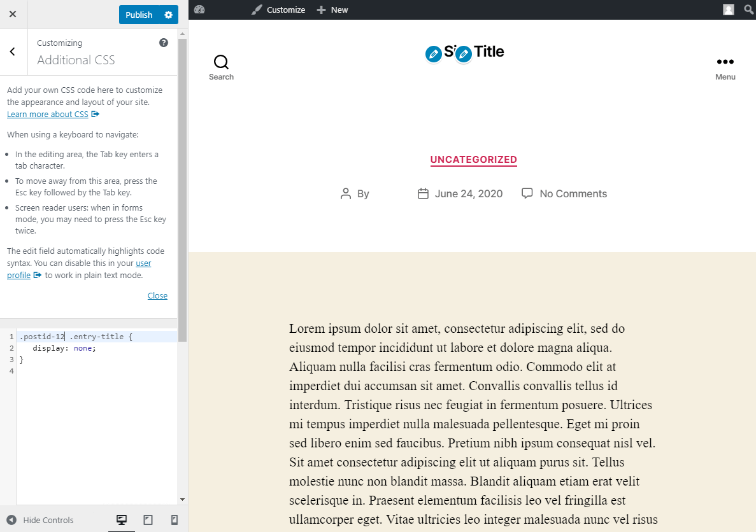Select the desktop preview icon
Screen dimensions: 756x532
click(x=122, y=520)
